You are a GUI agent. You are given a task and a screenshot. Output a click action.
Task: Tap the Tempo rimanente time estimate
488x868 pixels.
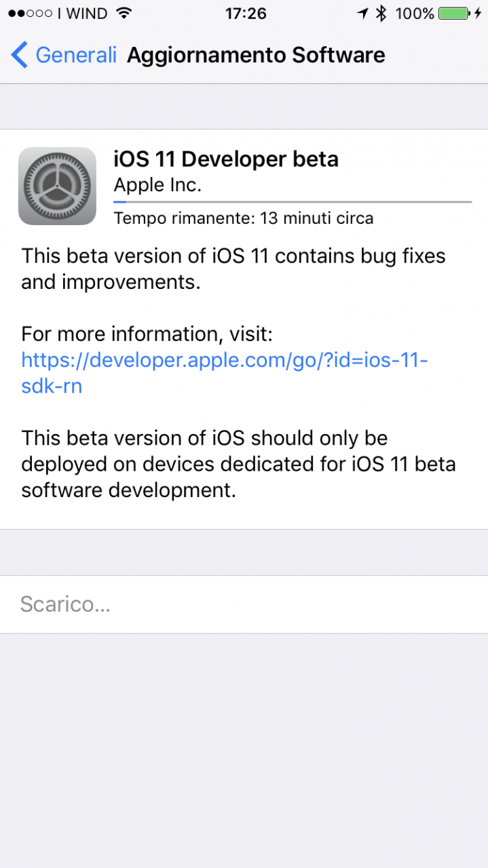tap(244, 218)
